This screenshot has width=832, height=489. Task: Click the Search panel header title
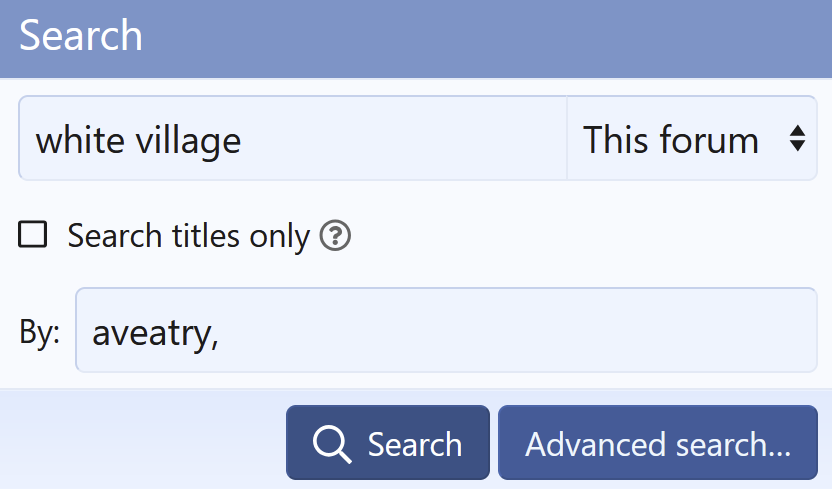(81, 36)
